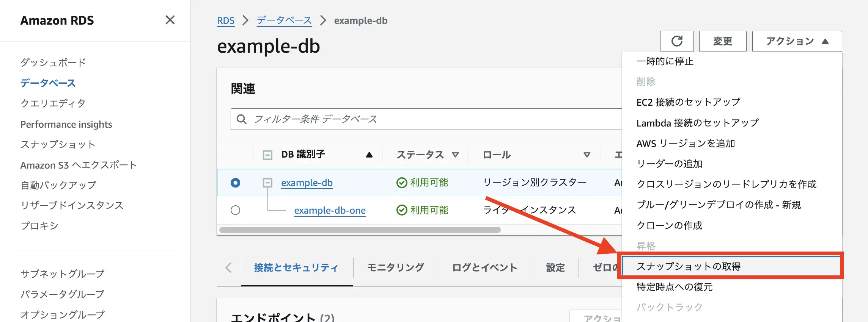Collapse the アクション dropdown menu

797,41
